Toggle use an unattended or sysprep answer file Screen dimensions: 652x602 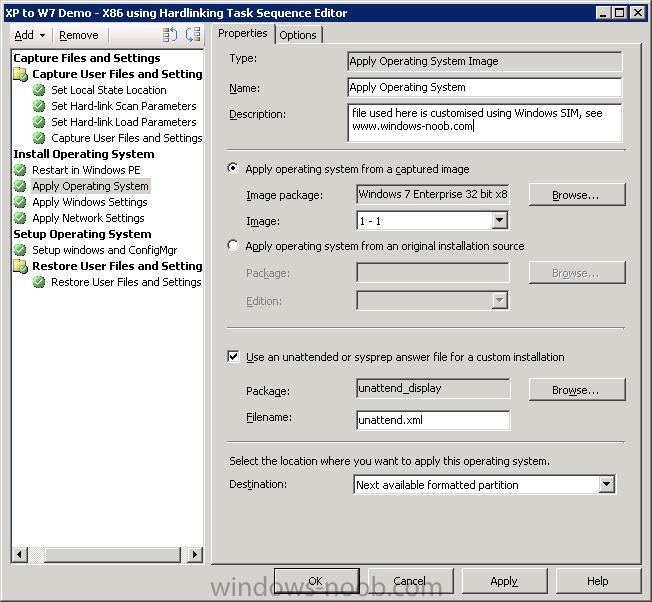(x=233, y=356)
